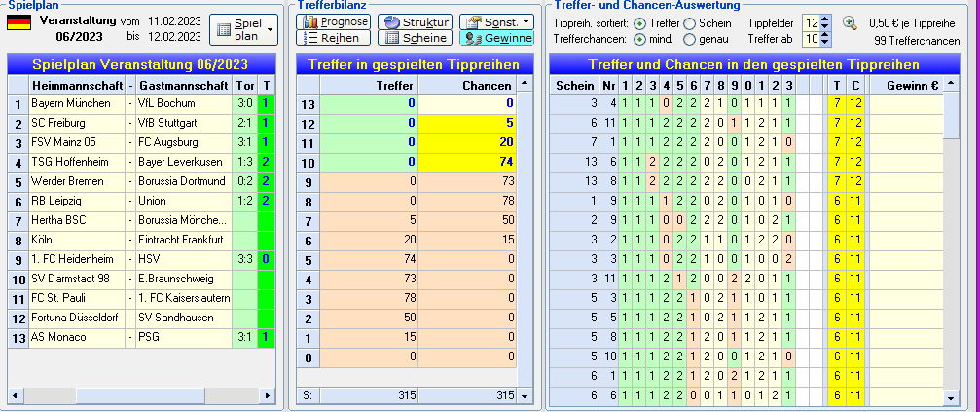The image size is (980, 412).
Task: Click the Chancen column header
Action: (x=467, y=85)
